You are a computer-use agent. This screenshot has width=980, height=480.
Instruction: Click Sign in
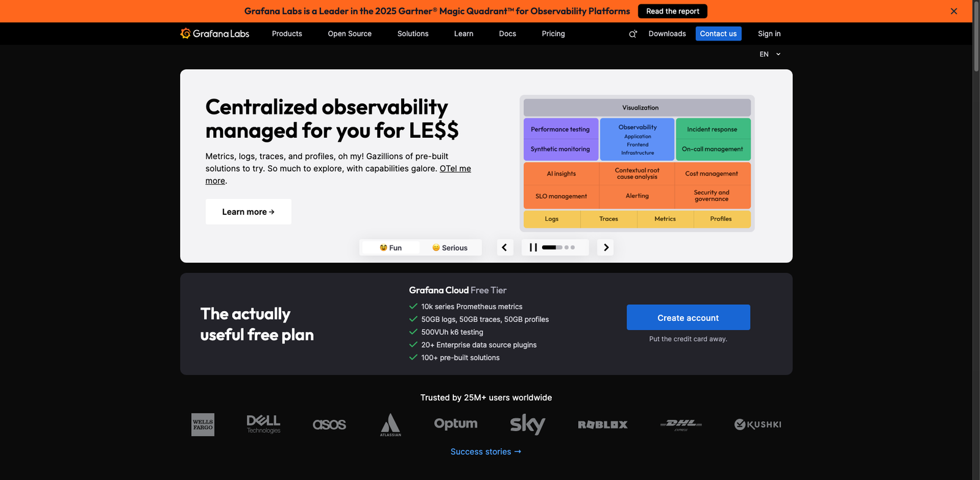coord(769,34)
